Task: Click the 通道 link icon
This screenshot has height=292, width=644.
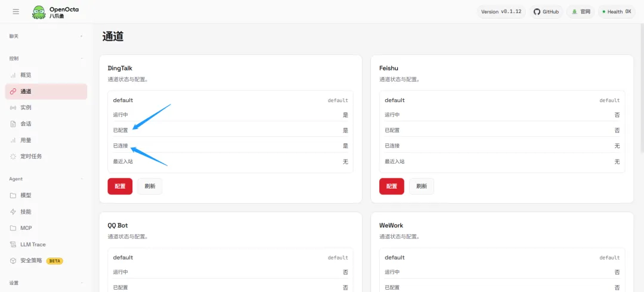Action: 13,91
